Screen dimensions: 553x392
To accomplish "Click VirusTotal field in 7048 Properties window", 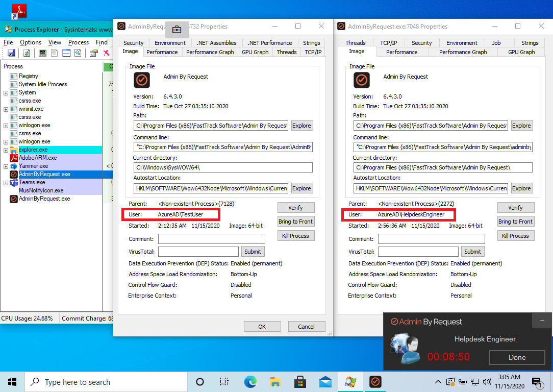I will (x=418, y=252).
